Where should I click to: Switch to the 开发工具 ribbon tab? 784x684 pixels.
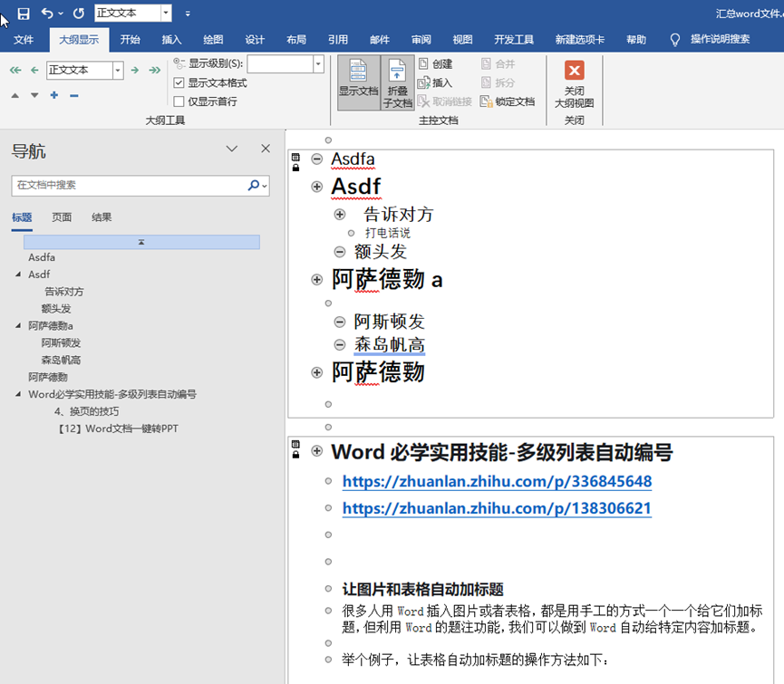pyautogui.click(x=514, y=40)
